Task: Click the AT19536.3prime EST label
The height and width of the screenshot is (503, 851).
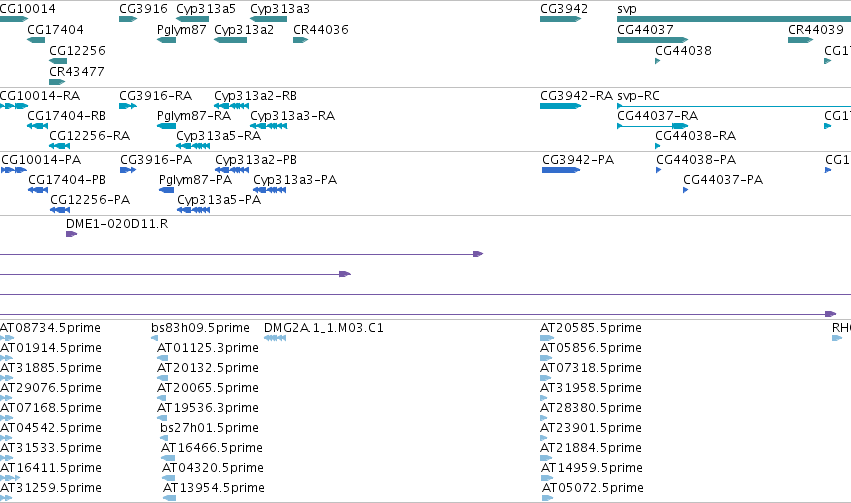Action: click(207, 409)
